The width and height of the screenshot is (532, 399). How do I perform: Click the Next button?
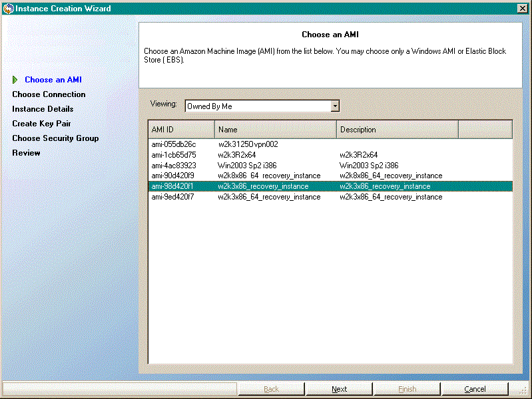[x=339, y=389]
